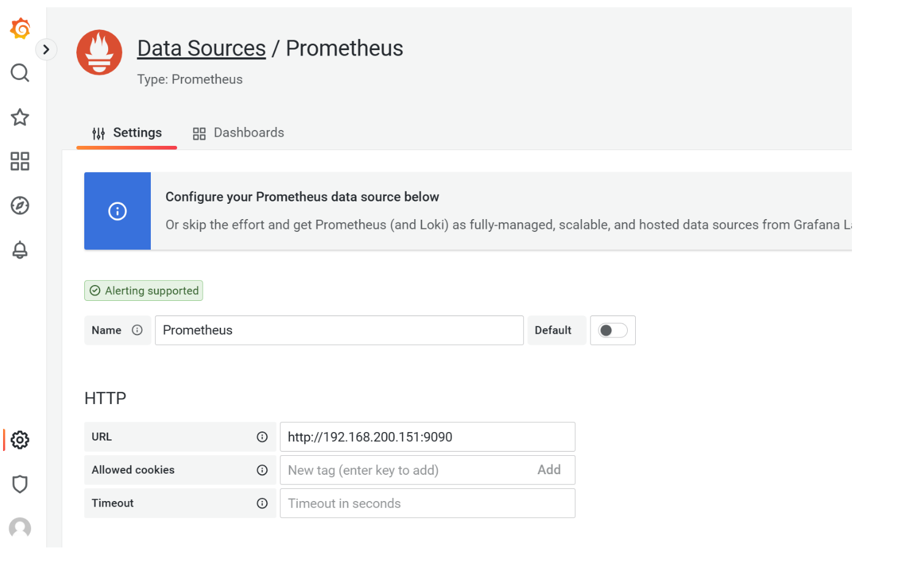Open Server Admin shield icon
Screen dimensions: 924x570
(x=20, y=484)
